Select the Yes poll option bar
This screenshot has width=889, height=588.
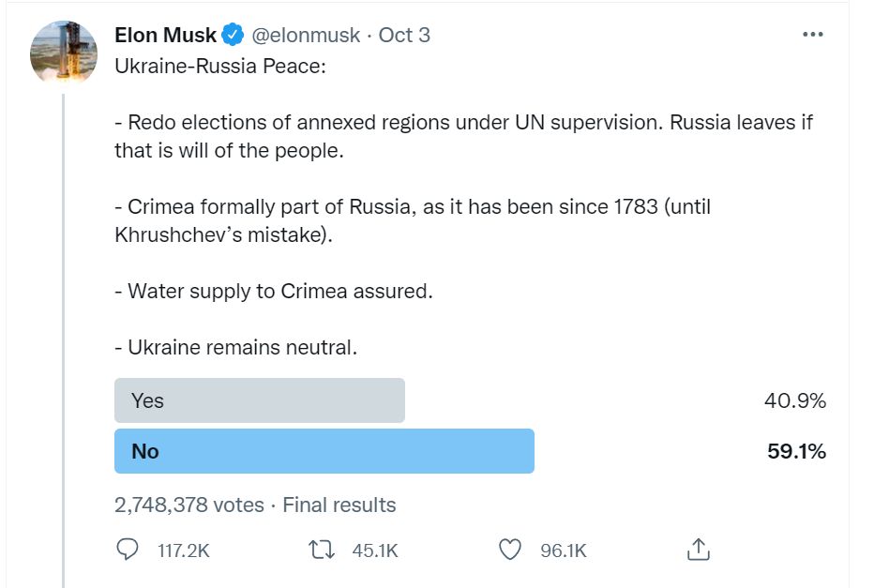click(260, 400)
